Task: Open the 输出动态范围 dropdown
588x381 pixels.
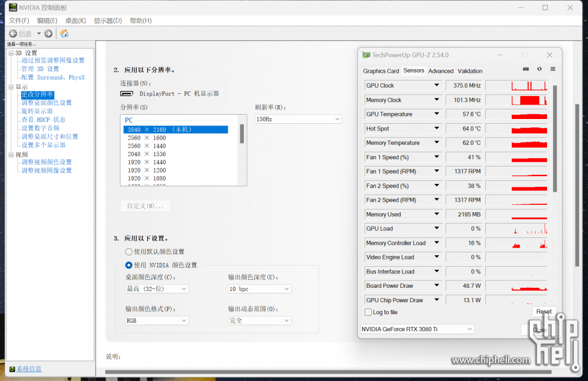Action: tap(259, 320)
